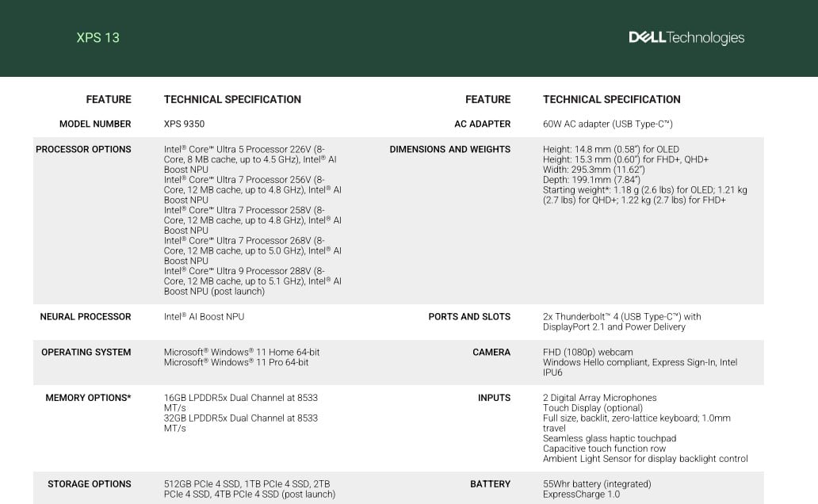Select Windows 11 Home 64-bit line

[242, 352]
